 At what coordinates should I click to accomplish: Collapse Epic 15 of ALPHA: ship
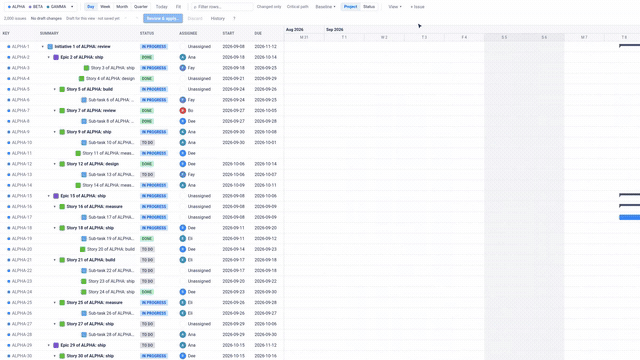point(49,196)
